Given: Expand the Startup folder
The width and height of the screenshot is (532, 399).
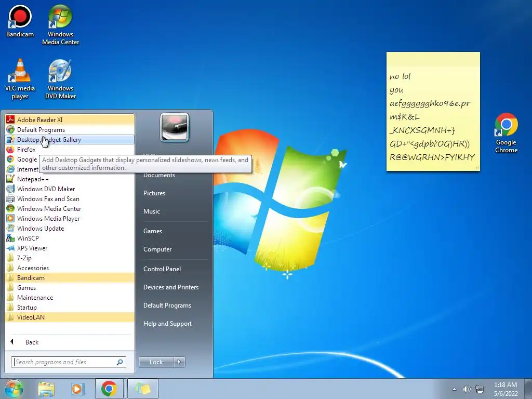Looking at the screenshot, I should [70, 307].
